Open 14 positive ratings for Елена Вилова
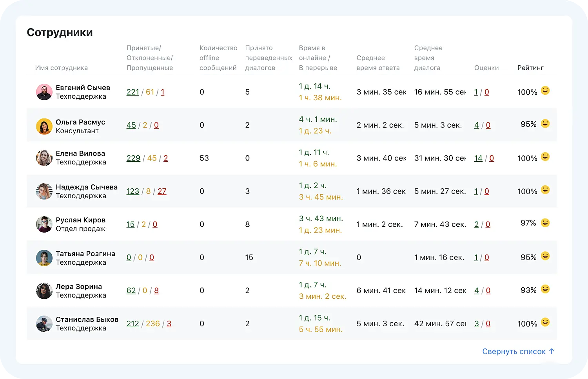 (x=478, y=158)
